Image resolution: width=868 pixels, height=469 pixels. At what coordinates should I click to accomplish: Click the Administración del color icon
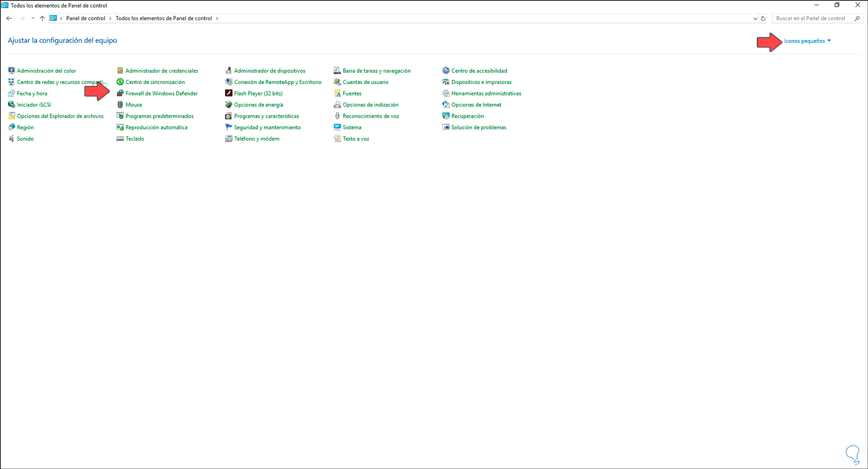[12, 71]
